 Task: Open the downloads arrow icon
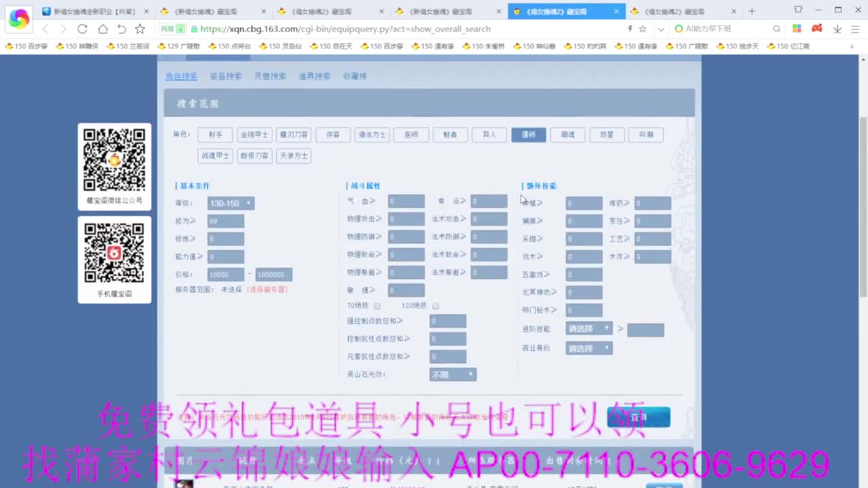click(x=837, y=29)
